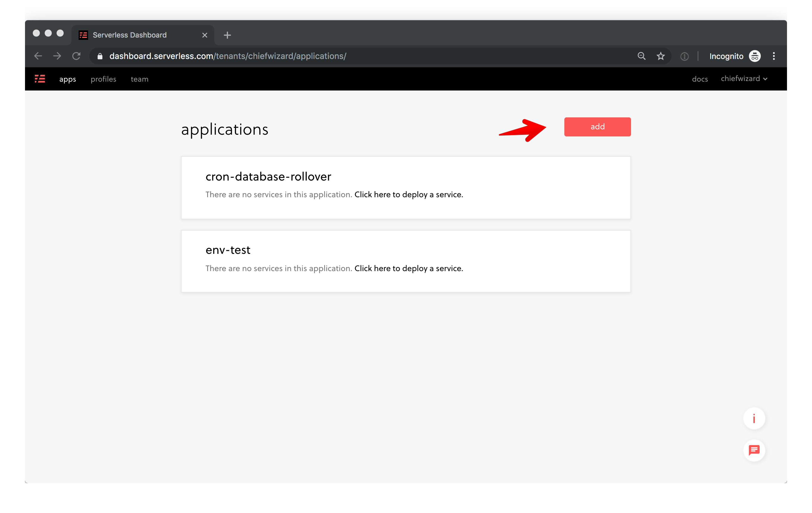812x513 pixels.
Task: Click the browser forward arrow
Action: point(57,56)
